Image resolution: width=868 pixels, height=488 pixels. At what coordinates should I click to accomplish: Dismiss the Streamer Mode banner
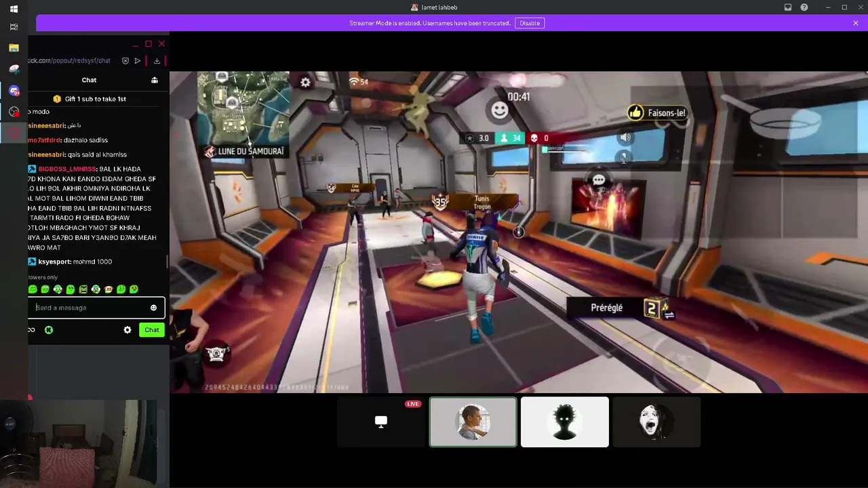tap(856, 23)
